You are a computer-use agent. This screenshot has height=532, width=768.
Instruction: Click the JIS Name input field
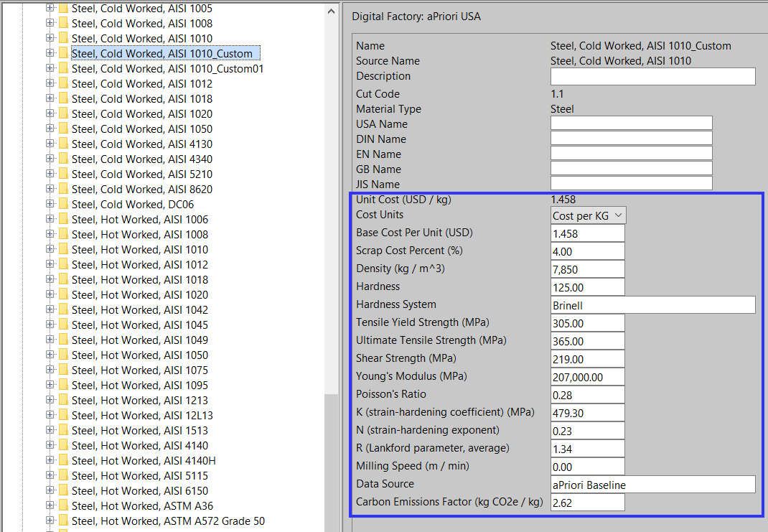click(632, 184)
